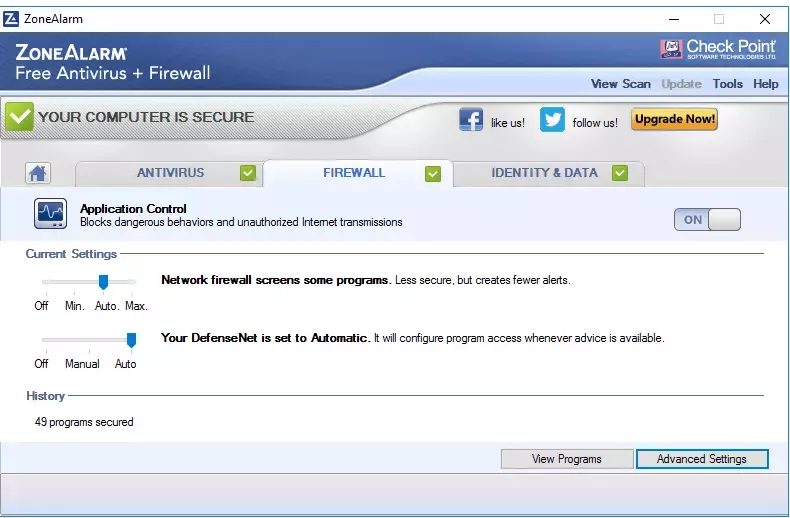Click the Identity & Data green checkmark
790x518 pixels.
(620, 173)
